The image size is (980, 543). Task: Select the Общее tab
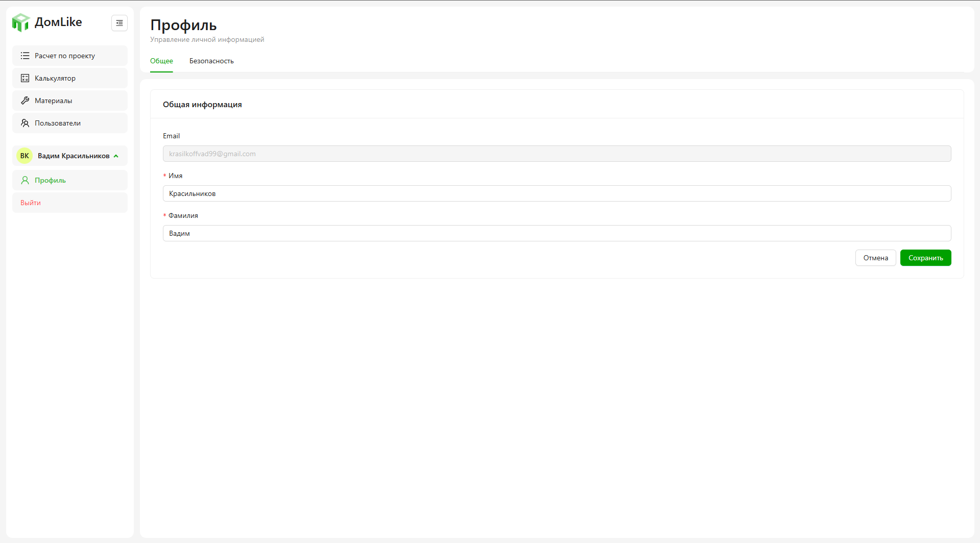click(161, 61)
